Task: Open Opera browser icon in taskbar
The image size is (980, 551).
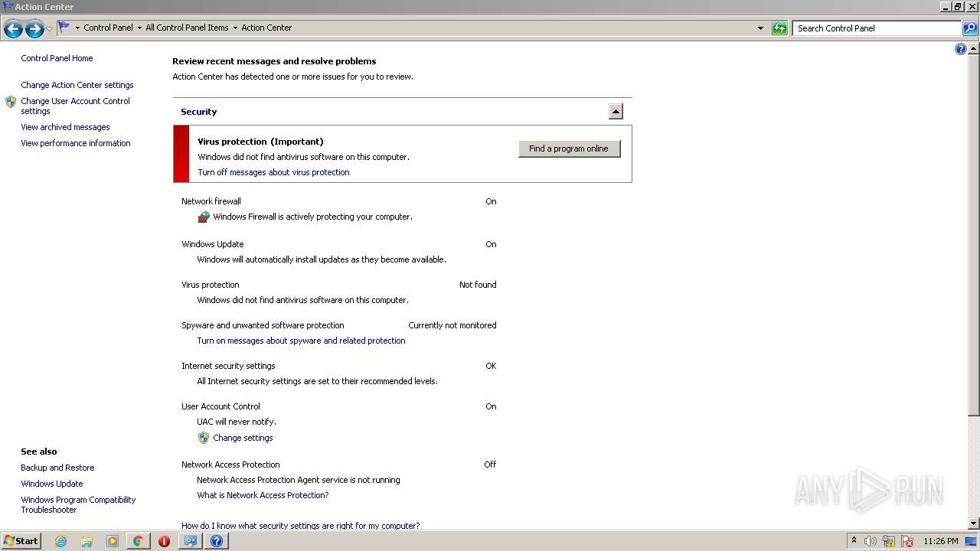Action: (164, 541)
